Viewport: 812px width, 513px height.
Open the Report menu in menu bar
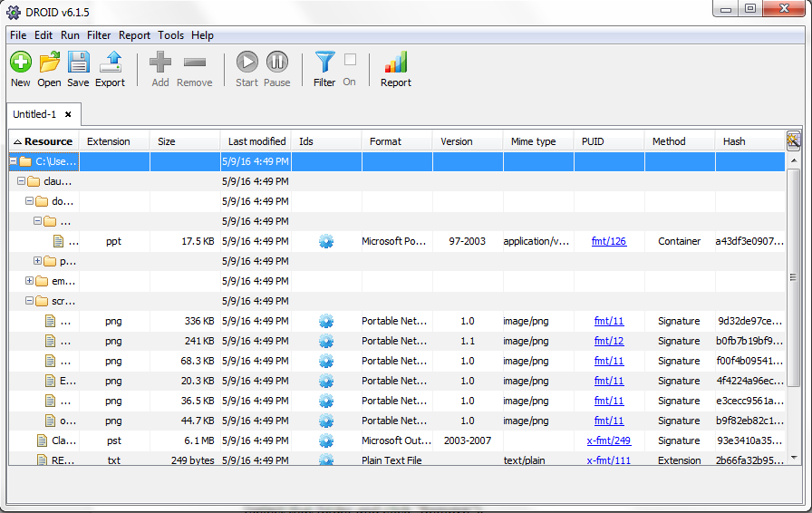tap(135, 35)
